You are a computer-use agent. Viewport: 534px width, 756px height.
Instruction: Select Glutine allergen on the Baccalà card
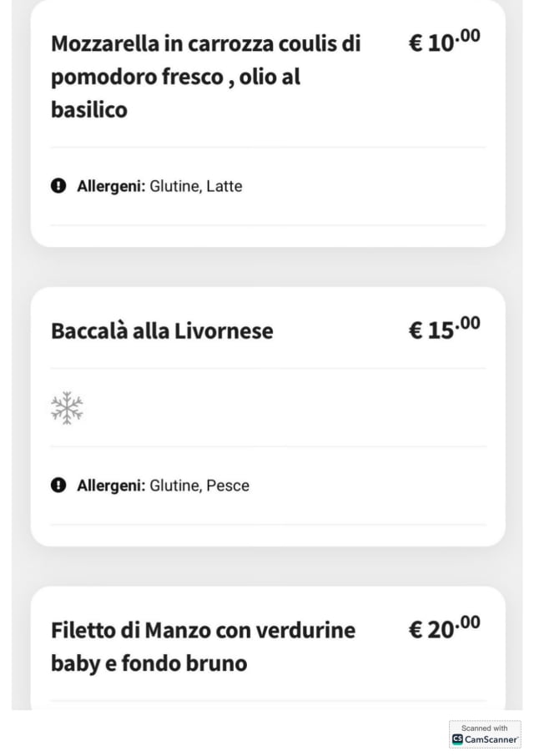174,486
